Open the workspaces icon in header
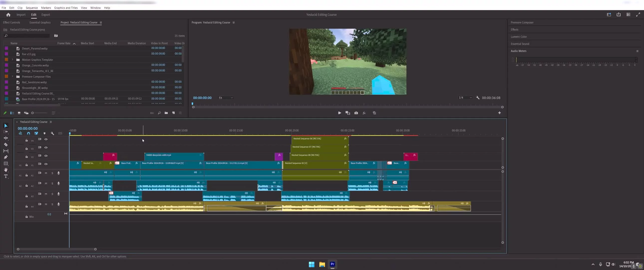This screenshot has width=644, height=270. 609,14
